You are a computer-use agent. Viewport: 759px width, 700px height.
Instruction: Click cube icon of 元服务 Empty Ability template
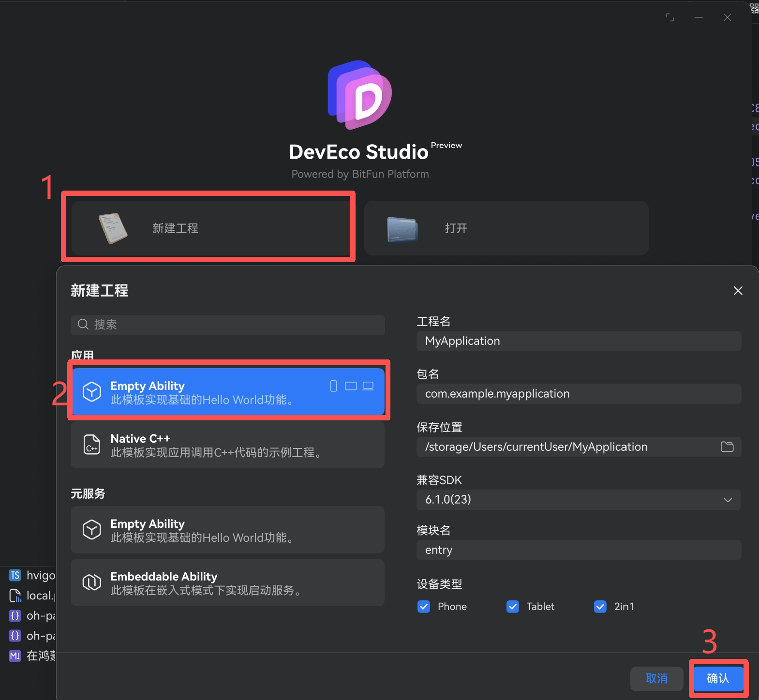tap(92, 530)
